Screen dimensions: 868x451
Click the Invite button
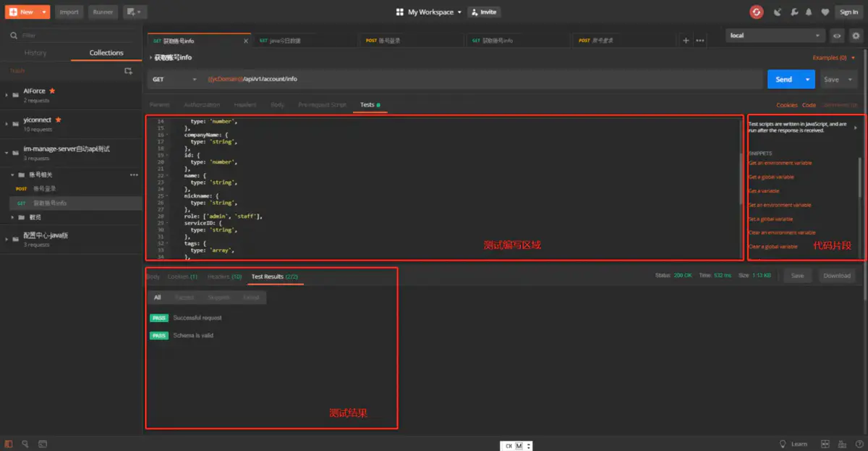[x=484, y=12]
